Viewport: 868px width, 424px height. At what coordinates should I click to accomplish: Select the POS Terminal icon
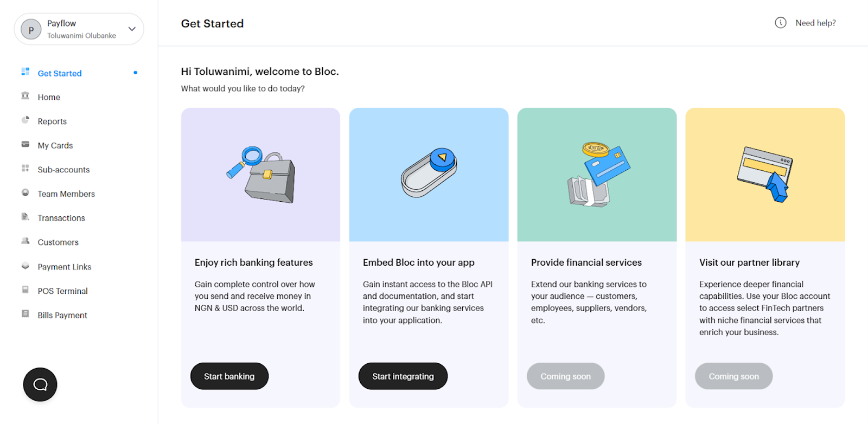pyautogui.click(x=25, y=291)
